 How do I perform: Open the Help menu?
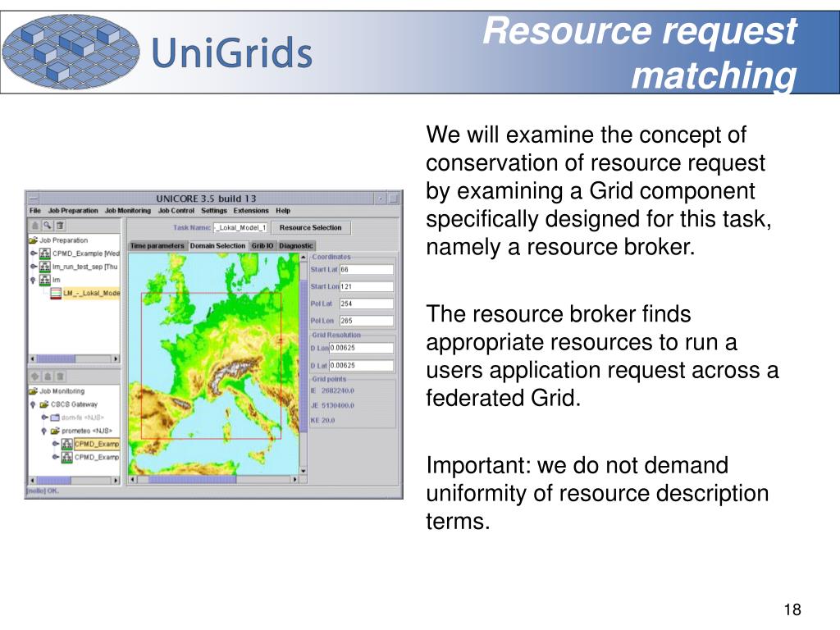tap(283, 211)
